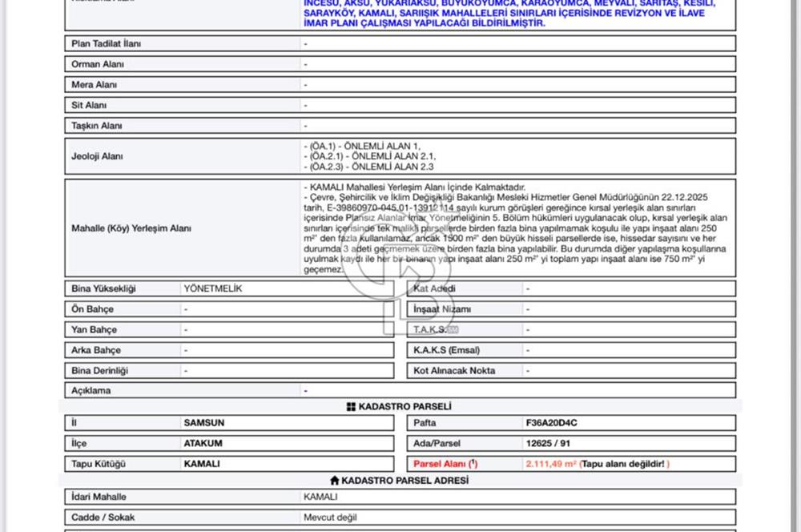Select the Arka Bahçe label
This screenshot has width=801, height=532.
click(x=96, y=350)
